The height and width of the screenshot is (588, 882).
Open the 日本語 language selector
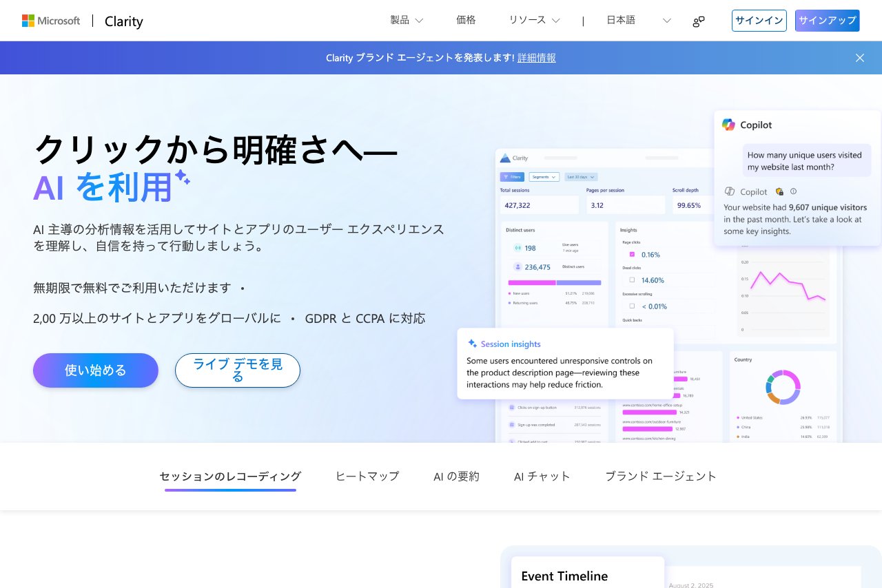[x=639, y=20]
